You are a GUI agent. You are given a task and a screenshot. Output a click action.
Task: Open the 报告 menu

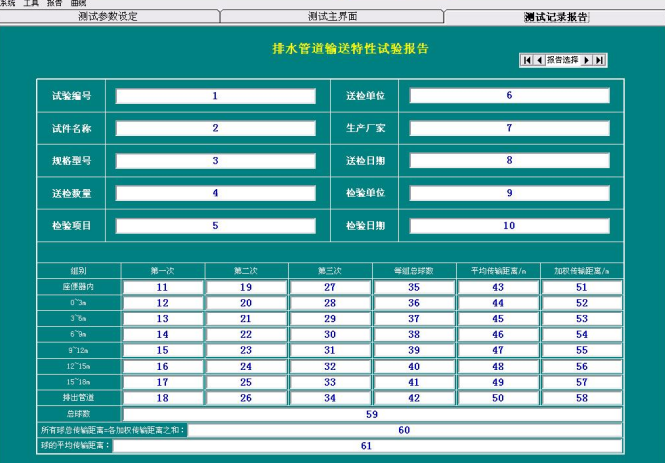click(55, 4)
